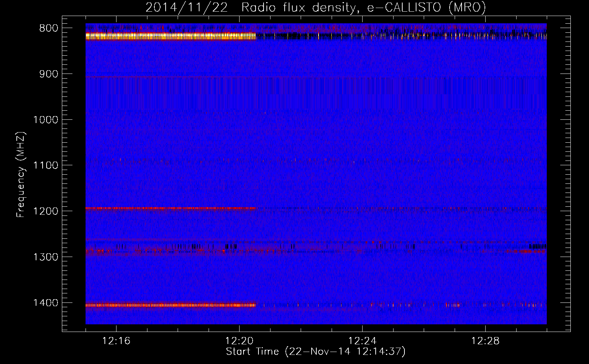This screenshot has height=364, width=589.
Task: Click the 12:16 time tick label
Action: click(x=116, y=341)
